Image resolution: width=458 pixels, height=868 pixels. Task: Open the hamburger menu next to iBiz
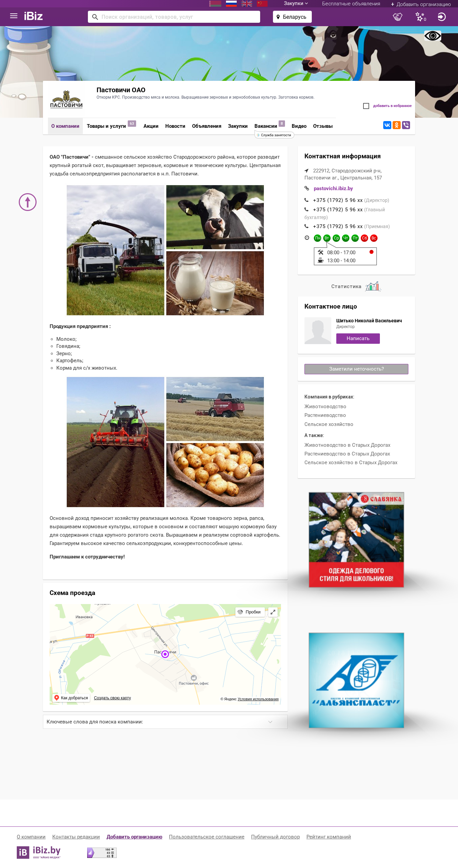[x=13, y=16]
